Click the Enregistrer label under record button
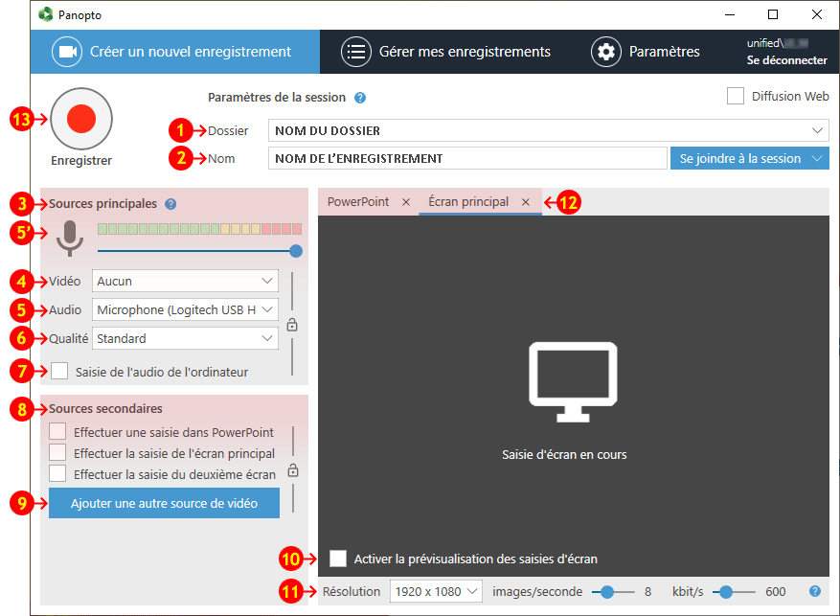Viewport: 840px width, 616px height. click(81, 161)
